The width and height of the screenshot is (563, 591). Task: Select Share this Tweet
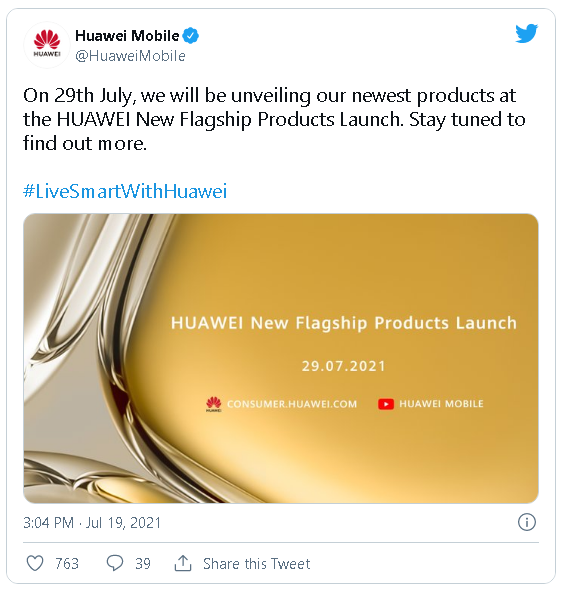click(256, 564)
